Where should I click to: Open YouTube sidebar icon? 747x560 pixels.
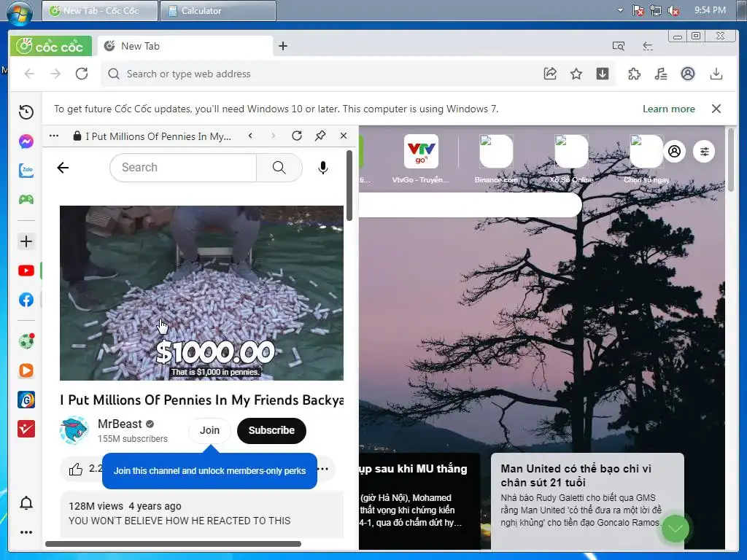[x=26, y=271]
